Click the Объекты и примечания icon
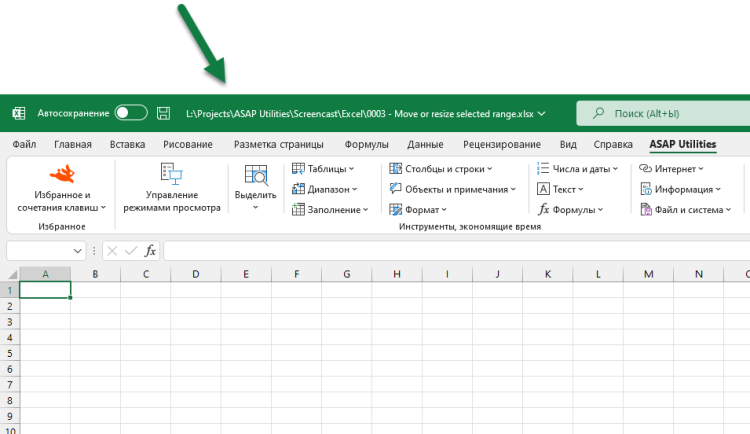The width and height of the screenshot is (750, 434). tap(396, 189)
